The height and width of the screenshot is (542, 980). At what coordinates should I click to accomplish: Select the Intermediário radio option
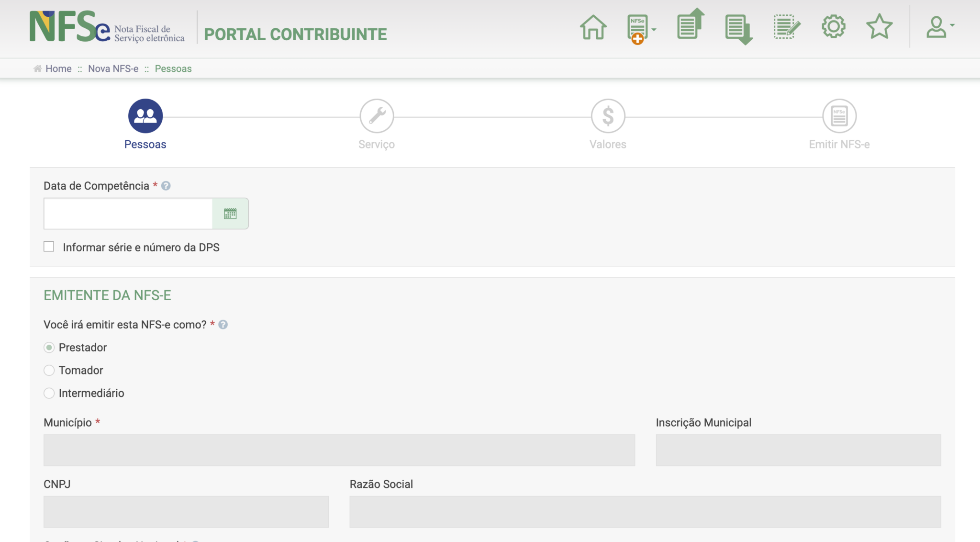click(x=49, y=393)
